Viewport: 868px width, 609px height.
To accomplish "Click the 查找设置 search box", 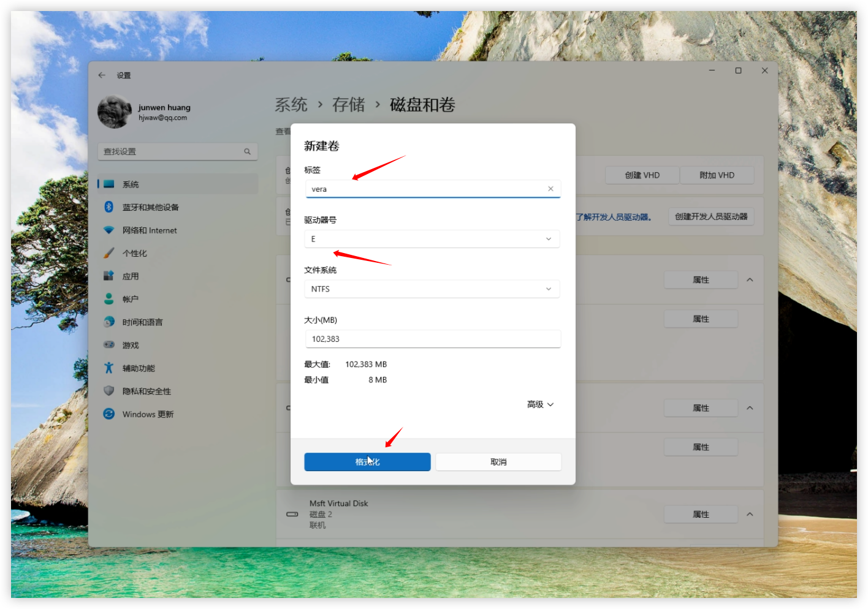I will pyautogui.click(x=172, y=151).
